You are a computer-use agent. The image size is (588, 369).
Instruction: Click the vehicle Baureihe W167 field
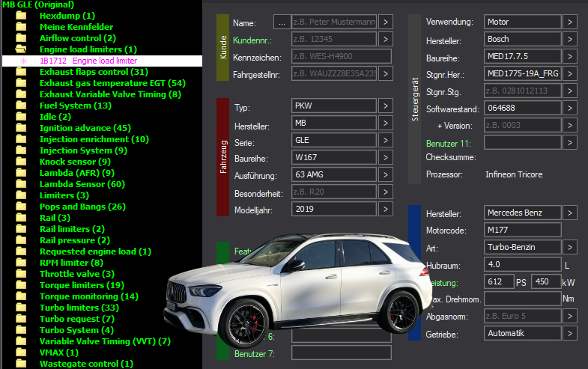[x=334, y=157]
